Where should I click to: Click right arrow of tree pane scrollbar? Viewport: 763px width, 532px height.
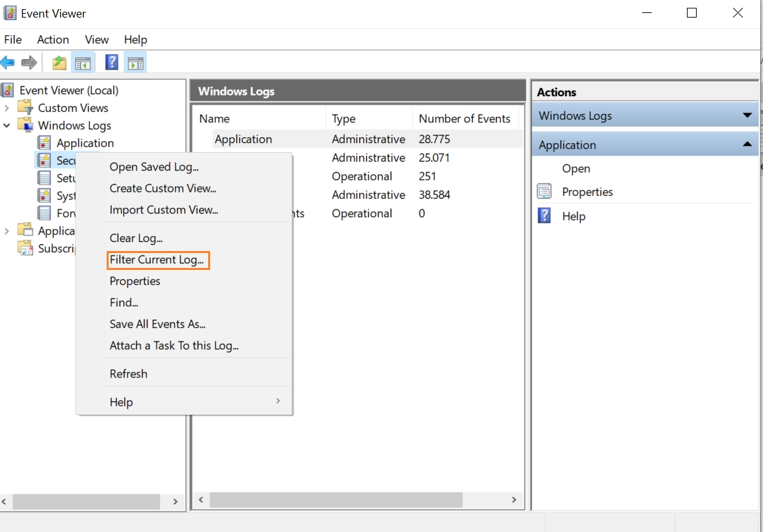[175, 501]
